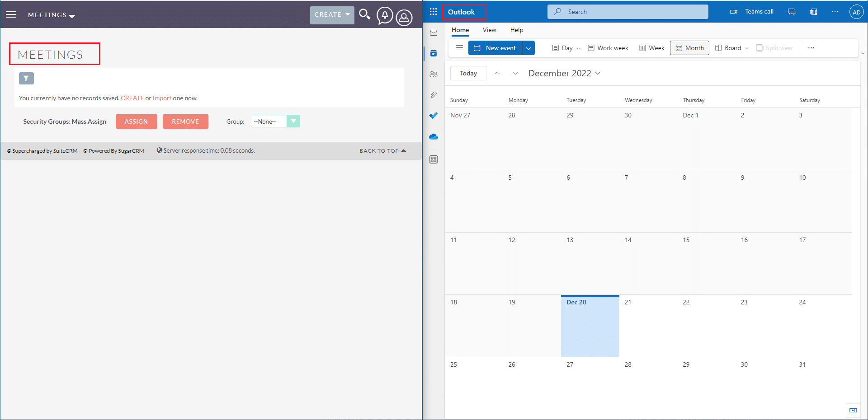This screenshot has width=868, height=420.
Task: Open Files paperclip in Outlook sidebar
Action: pos(434,95)
